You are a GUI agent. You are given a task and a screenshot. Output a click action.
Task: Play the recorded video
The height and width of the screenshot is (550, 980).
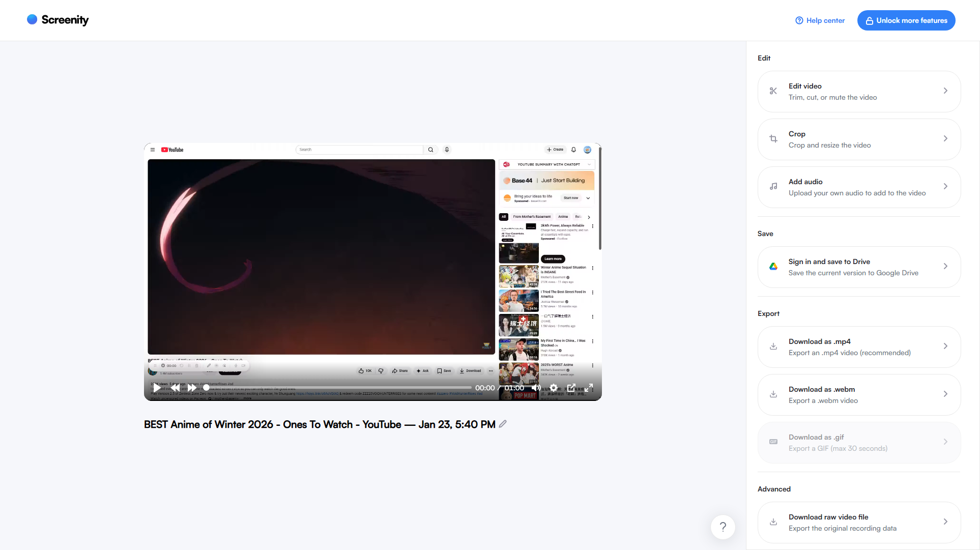click(x=157, y=388)
